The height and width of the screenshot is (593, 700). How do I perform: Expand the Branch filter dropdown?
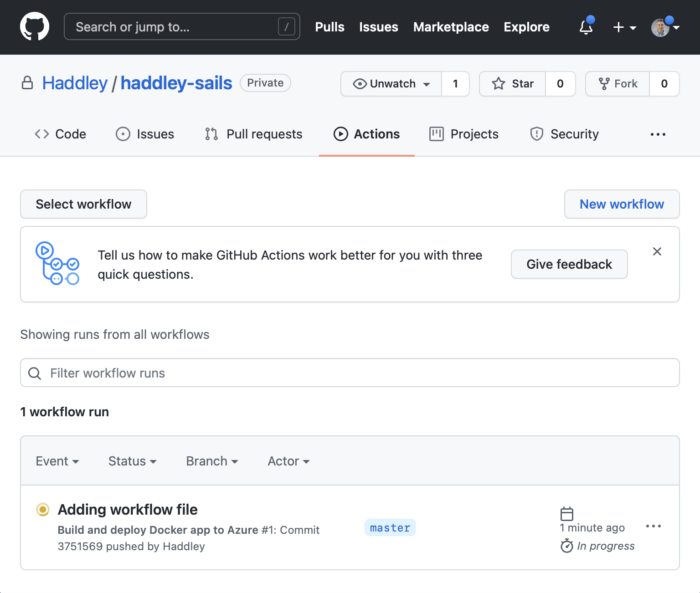[212, 461]
